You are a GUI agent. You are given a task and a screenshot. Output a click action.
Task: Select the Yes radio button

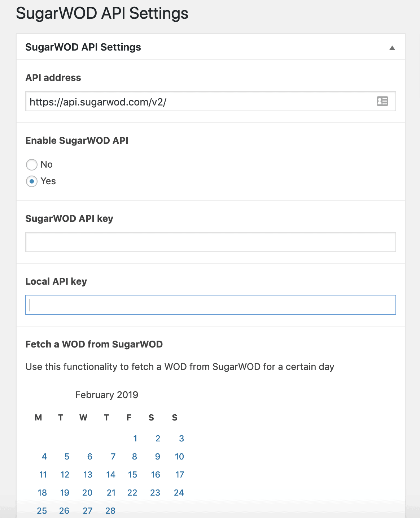32,181
